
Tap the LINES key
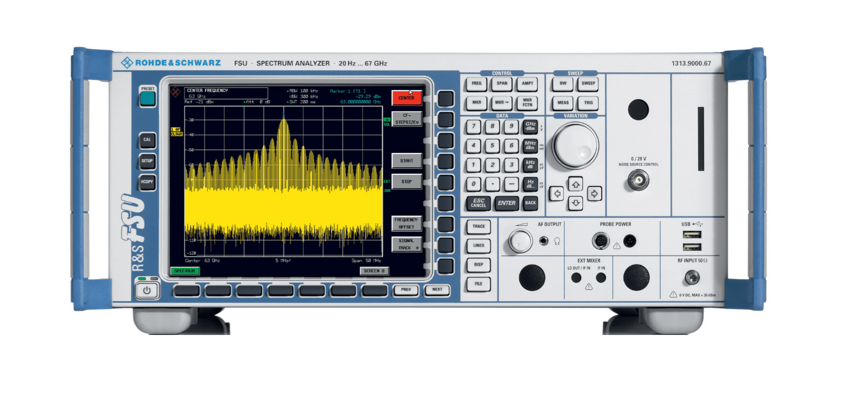pyautogui.click(x=479, y=246)
